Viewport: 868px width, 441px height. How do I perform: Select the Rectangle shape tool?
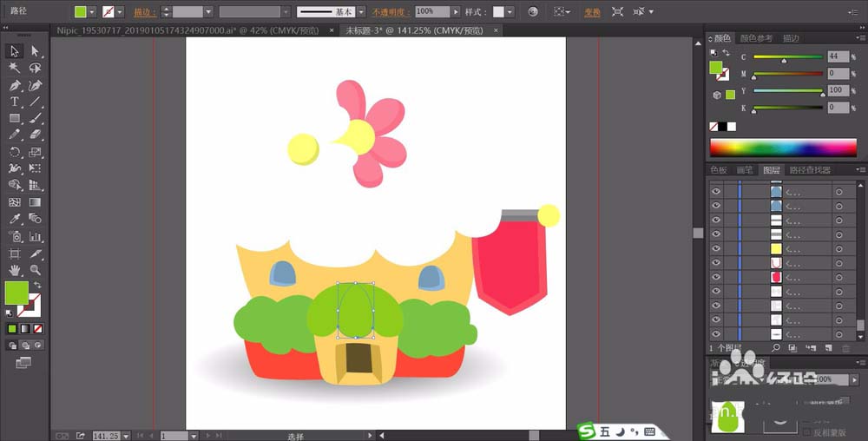click(15, 118)
